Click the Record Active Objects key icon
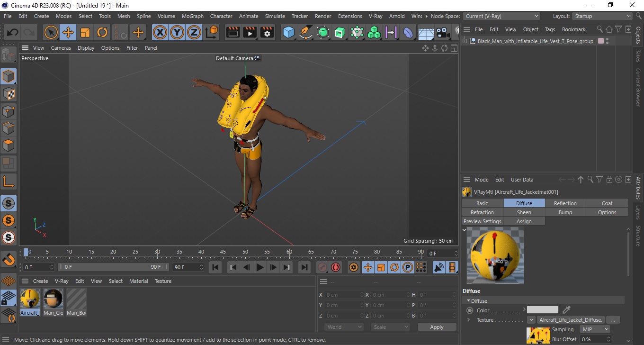The image size is (644, 345). [322, 267]
